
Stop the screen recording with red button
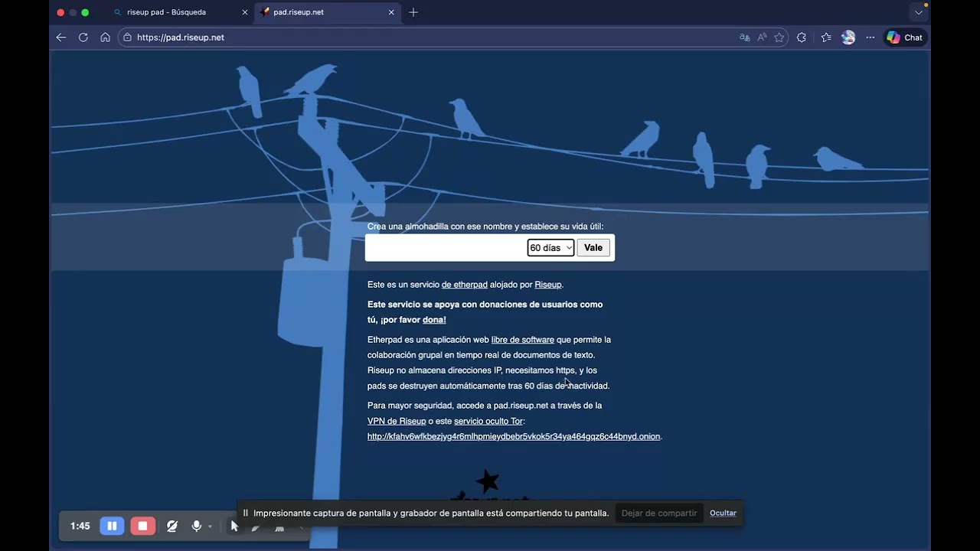click(x=142, y=526)
